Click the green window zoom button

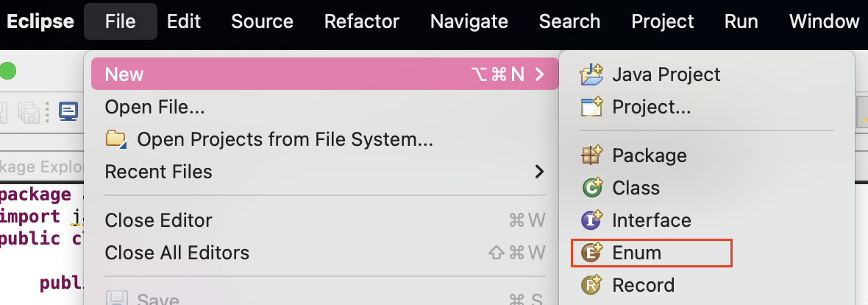pos(7,71)
